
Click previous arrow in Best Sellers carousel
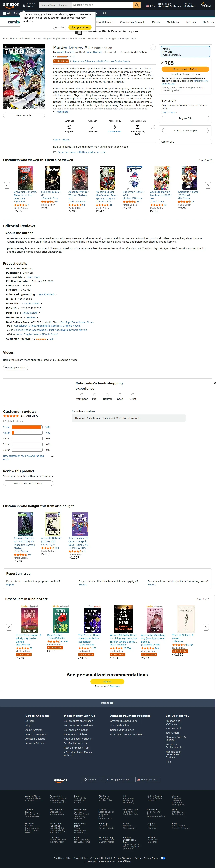(x=9, y=627)
